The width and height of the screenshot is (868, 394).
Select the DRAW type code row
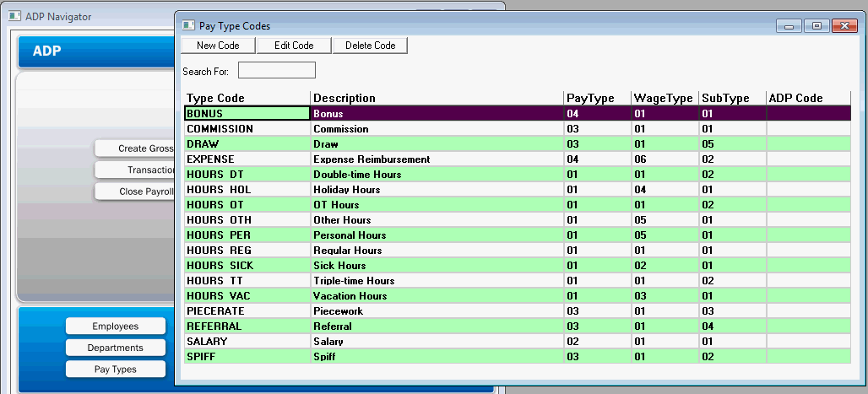517,144
